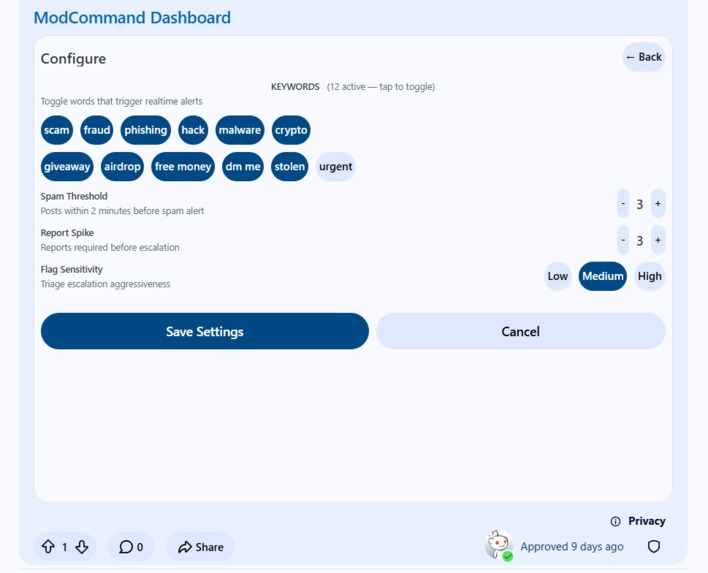Click the Spam Threshold number 3
This screenshot has width=708, height=573.
click(640, 204)
